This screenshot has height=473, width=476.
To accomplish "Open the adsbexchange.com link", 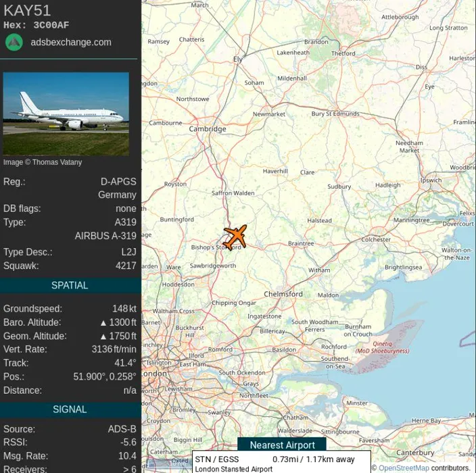I will [x=71, y=42].
